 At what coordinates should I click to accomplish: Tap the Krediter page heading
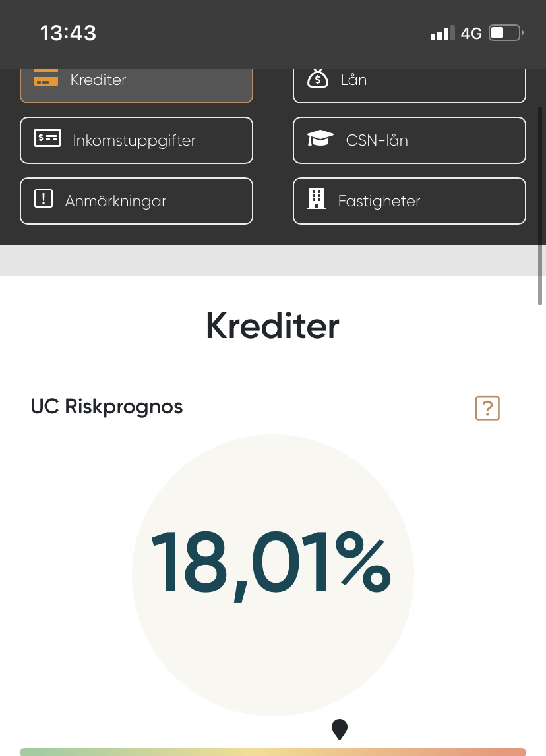pyautogui.click(x=273, y=326)
